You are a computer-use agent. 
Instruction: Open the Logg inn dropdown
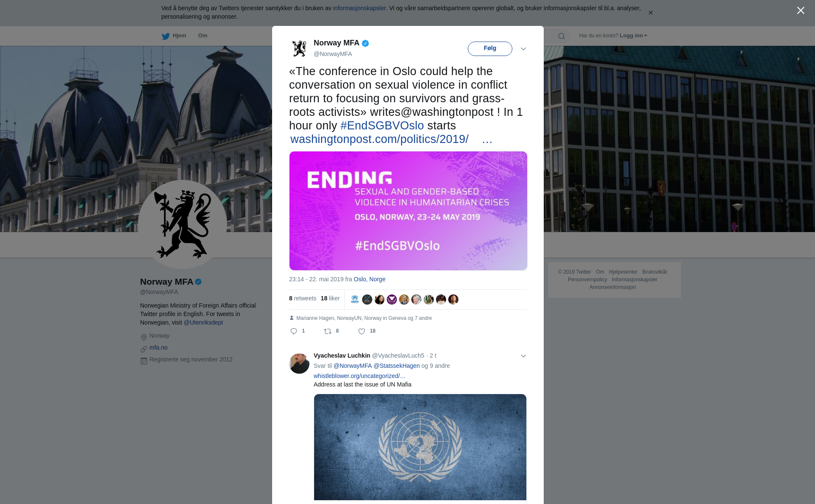click(633, 36)
